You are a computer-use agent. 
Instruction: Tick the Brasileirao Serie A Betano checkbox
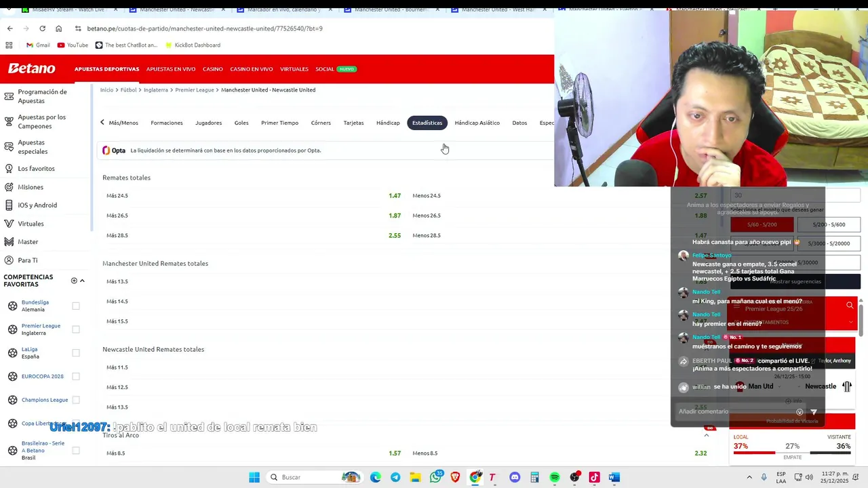click(x=76, y=450)
